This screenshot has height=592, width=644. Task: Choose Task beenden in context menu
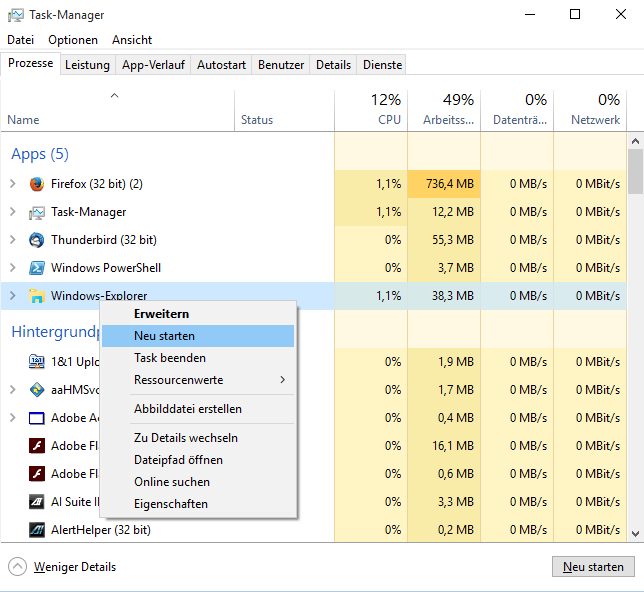(x=198, y=358)
